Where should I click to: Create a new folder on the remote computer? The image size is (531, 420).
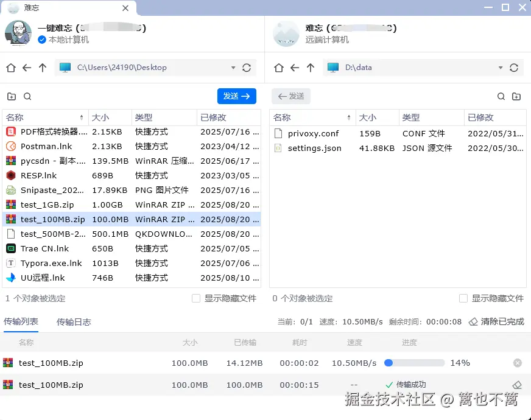(x=517, y=96)
